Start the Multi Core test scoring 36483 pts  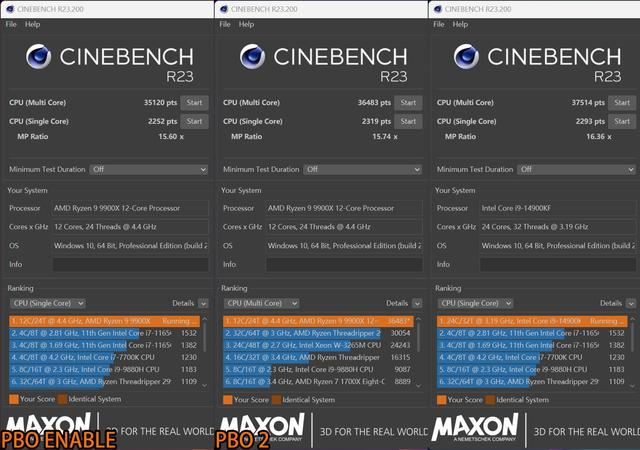click(x=408, y=102)
